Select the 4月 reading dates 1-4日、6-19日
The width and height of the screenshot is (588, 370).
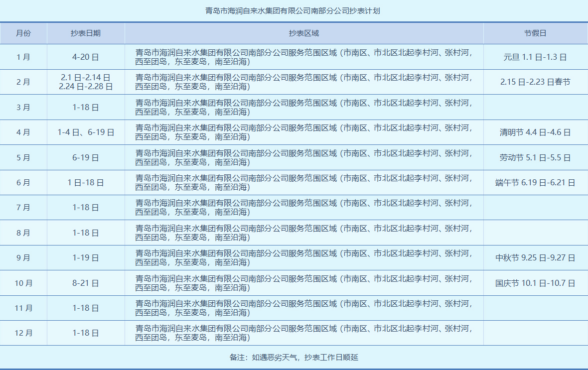pos(86,132)
